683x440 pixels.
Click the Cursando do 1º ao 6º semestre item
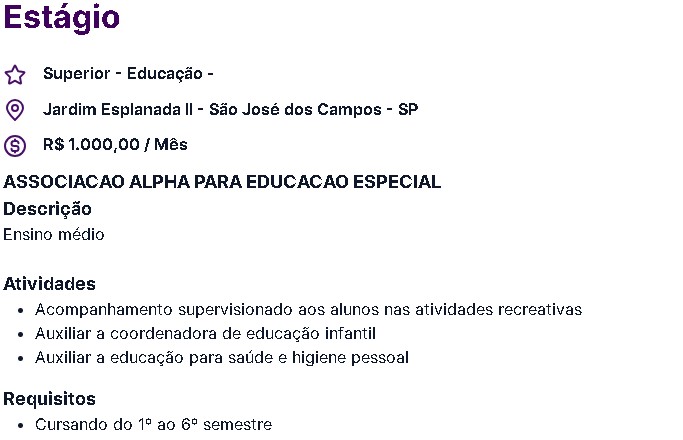click(153, 424)
